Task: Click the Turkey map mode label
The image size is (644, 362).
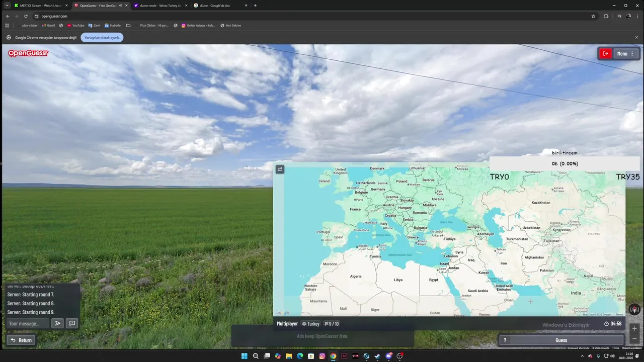Action: (x=310, y=324)
